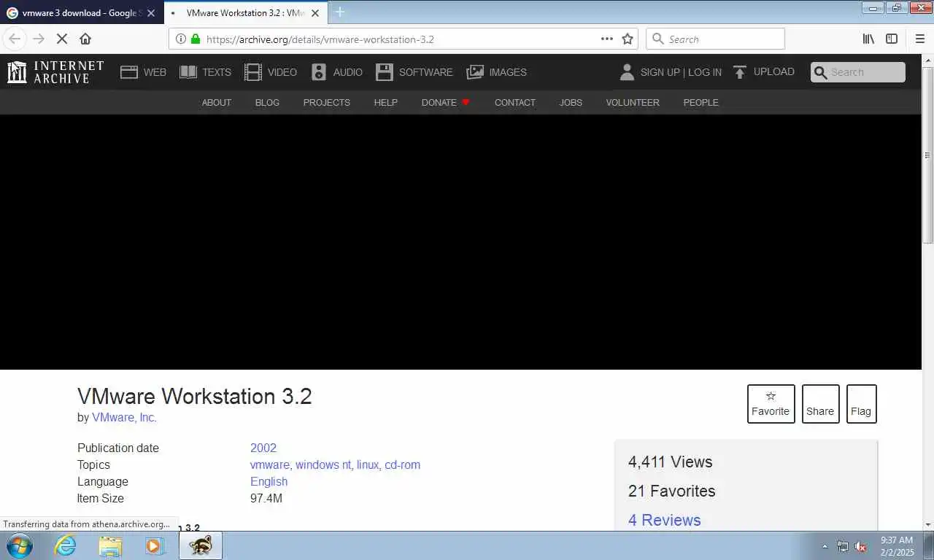The image size is (934, 560).
Task: Open the taskbar clock showing 9:37 AM
Action: point(897,546)
